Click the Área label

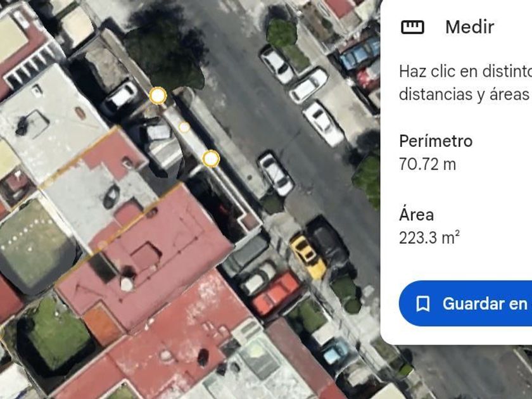click(x=416, y=215)
